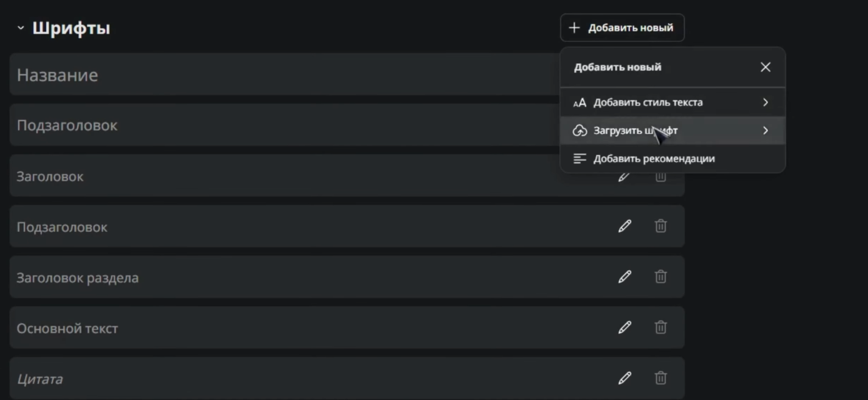Click the Заголовок раздела row label
868x400 pixels.
tap(77, 277)
